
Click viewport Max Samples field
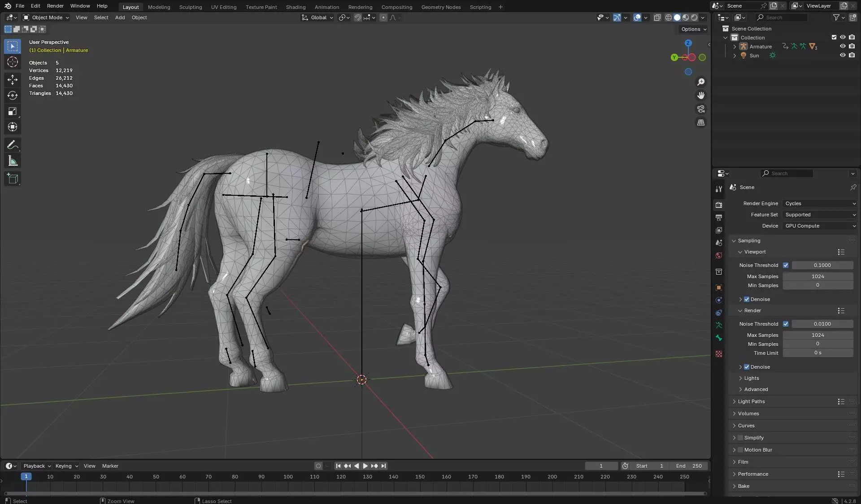pos(818,276)
